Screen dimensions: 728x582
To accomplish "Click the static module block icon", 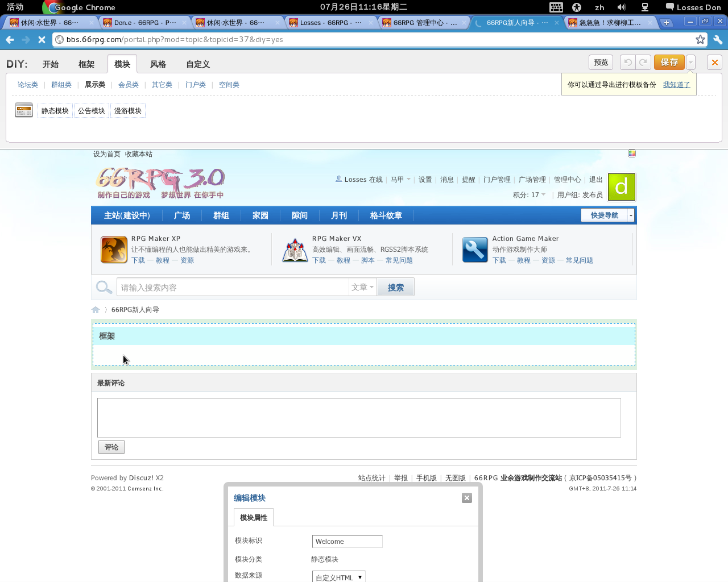I will click(24, 110).
